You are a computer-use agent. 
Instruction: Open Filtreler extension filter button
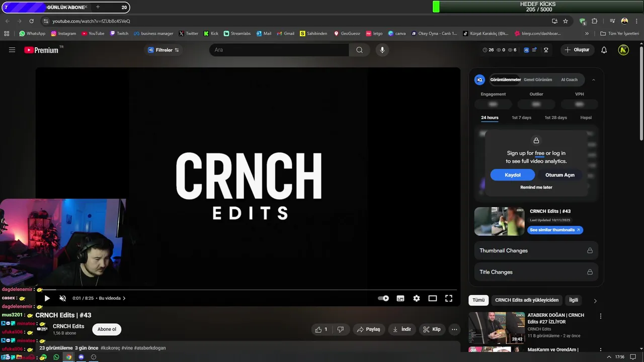(164, 50)
